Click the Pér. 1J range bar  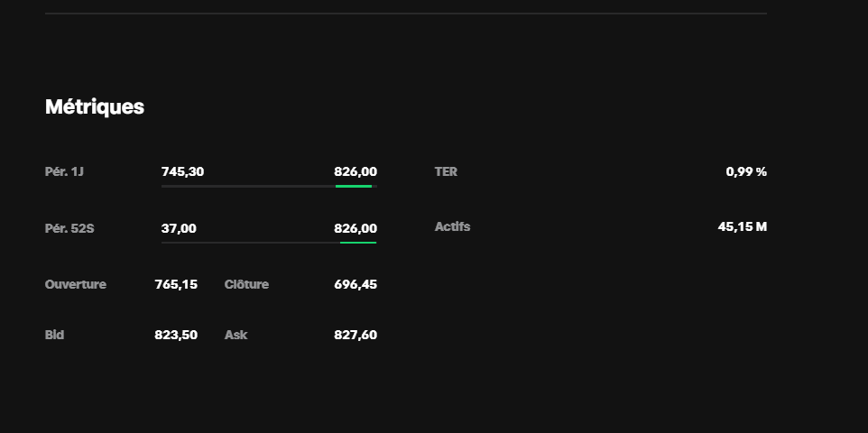pos(268,186)
